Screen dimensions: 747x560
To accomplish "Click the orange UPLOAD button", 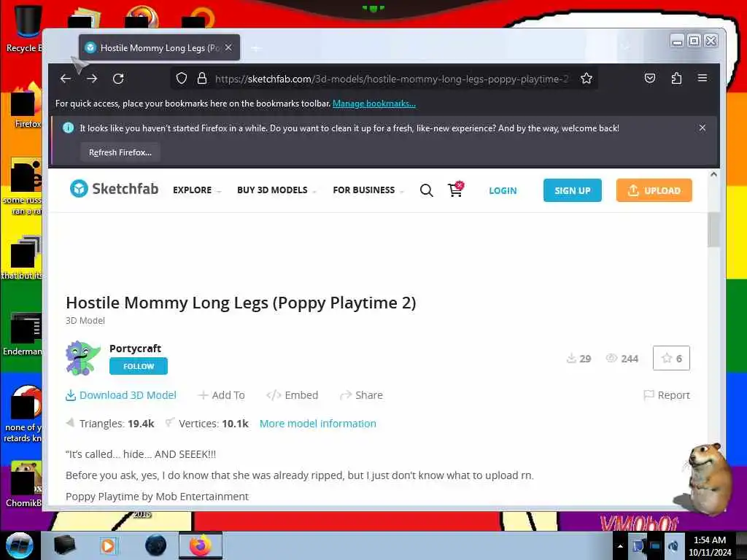I will coord(654,190).
